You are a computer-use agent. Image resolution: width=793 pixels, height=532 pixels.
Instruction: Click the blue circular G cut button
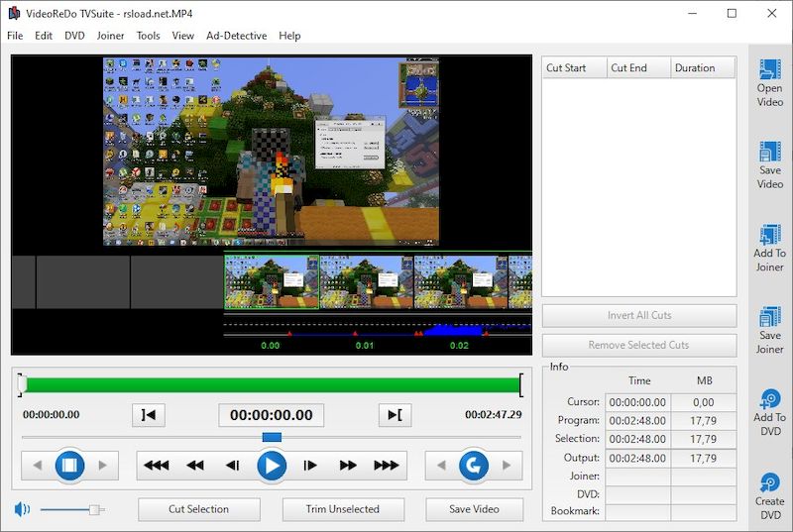point(474,466)
